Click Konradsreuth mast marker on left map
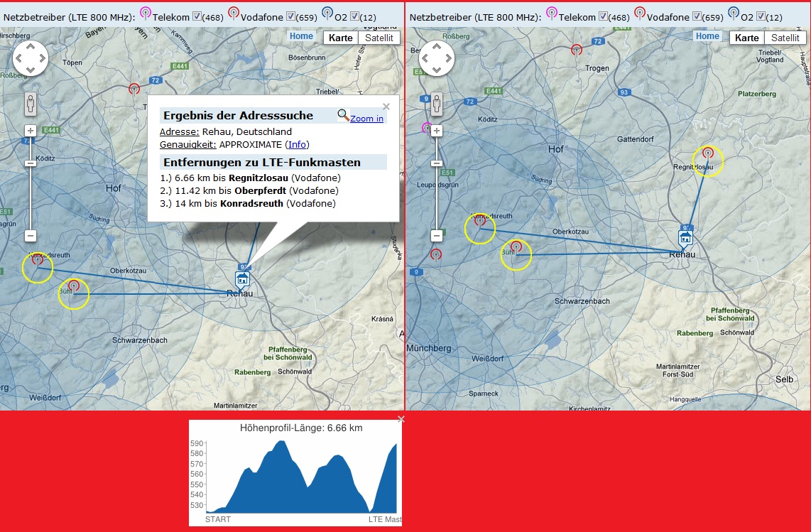 tap(37, 261)
